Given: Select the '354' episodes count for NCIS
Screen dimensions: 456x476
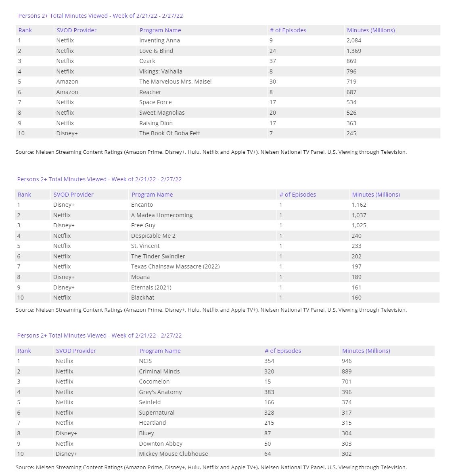Looking at the screenshot, I should tap(269, 361).
